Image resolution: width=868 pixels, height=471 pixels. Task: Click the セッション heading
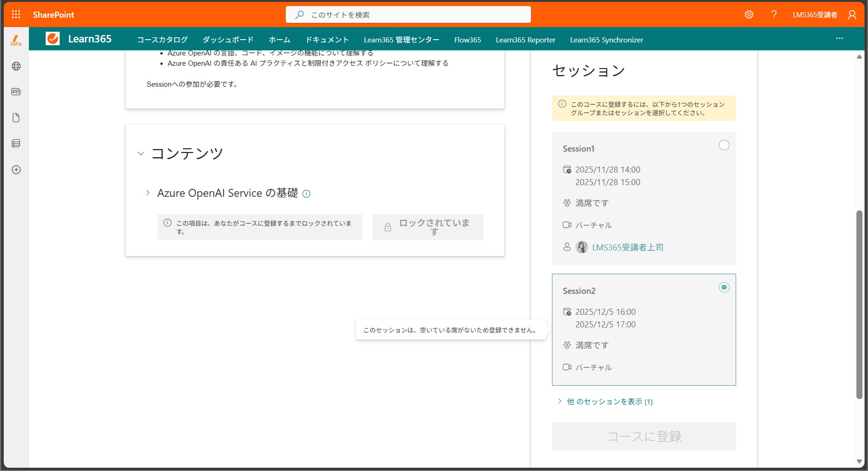tap(588, 70)
